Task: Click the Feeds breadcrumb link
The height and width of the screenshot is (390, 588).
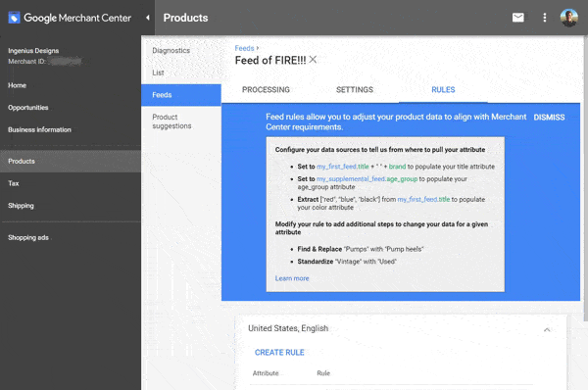Action: [x=244, y=48]
